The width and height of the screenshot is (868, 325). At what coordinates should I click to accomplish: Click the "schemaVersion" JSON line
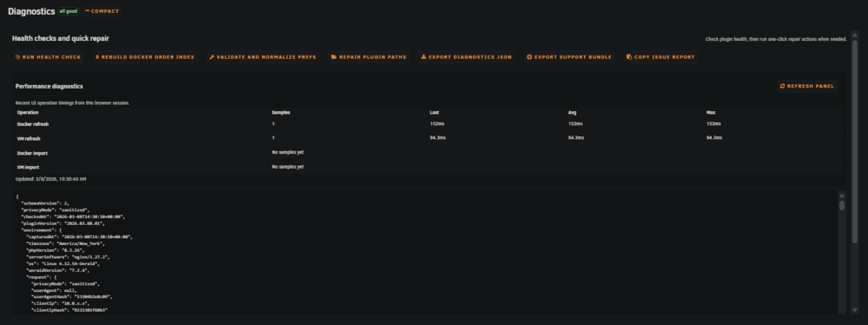[45, 203]
